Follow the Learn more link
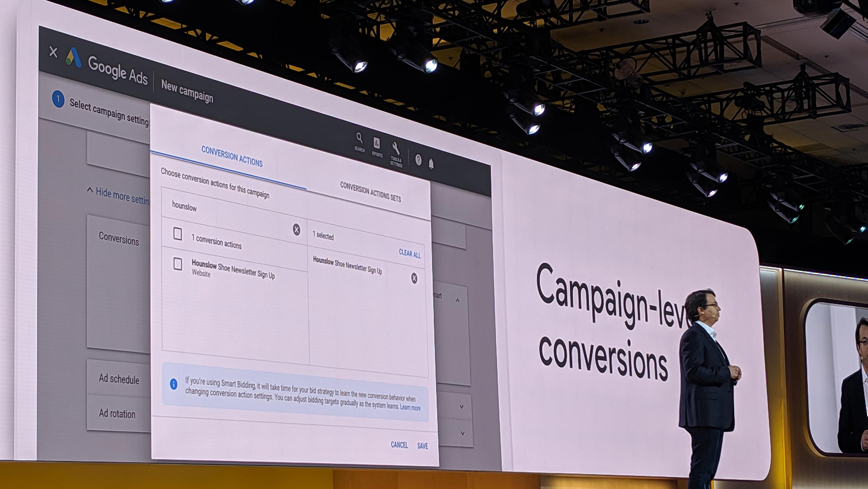 pos(410,408)
